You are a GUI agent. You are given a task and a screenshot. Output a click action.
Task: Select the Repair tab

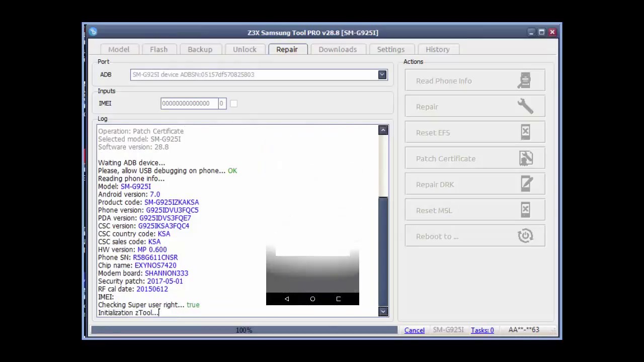[287, 49]
